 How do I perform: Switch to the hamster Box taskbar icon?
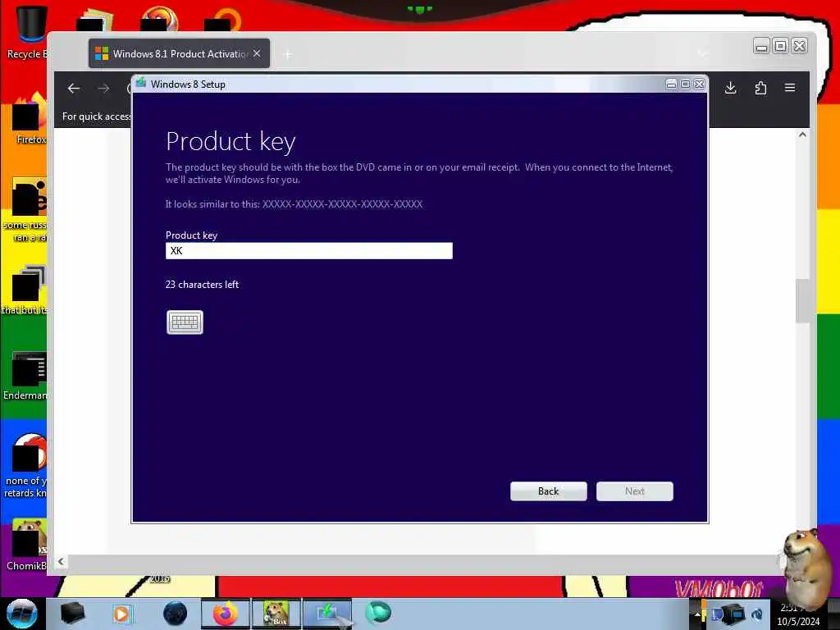point(276,614)
